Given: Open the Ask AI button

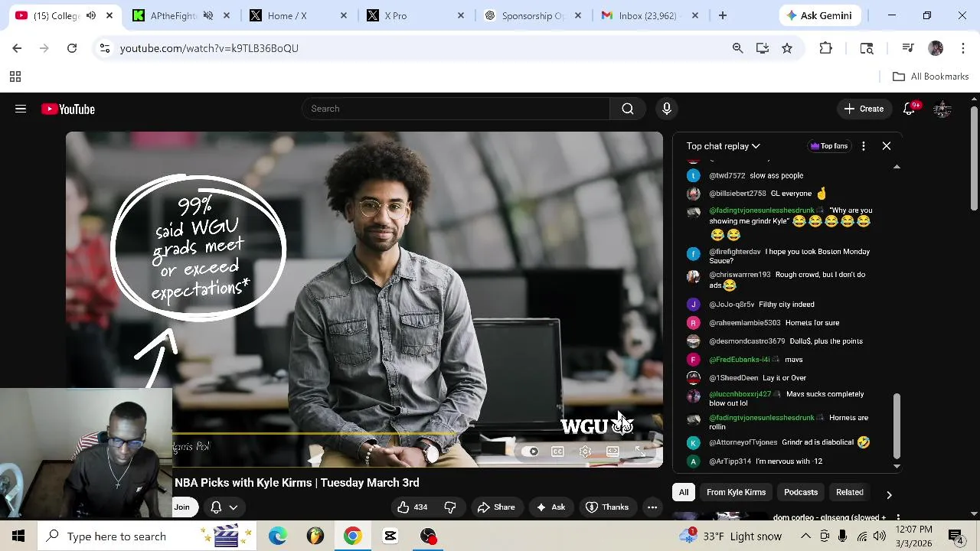Looking at the screenshot, I should (x=551, y=507).
